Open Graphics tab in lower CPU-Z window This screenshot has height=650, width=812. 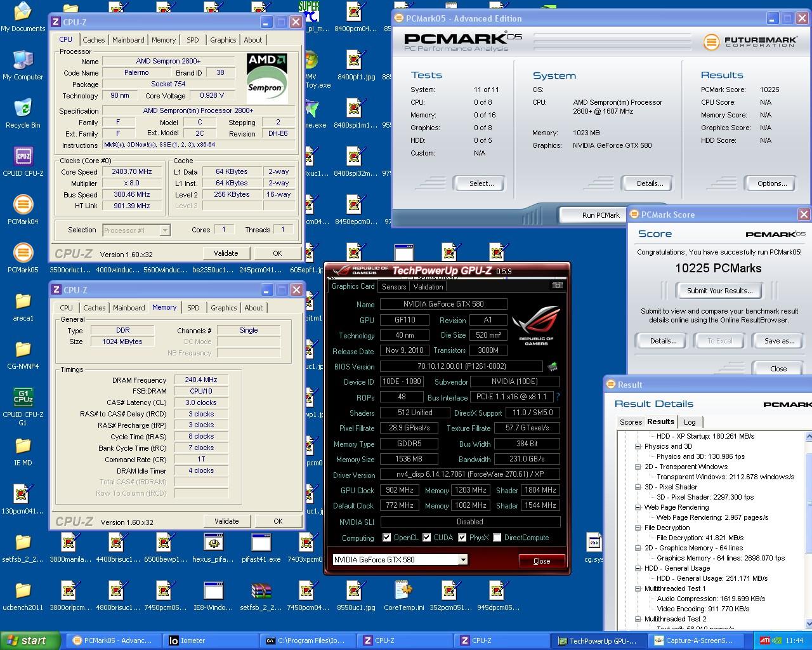pos(224,308)
